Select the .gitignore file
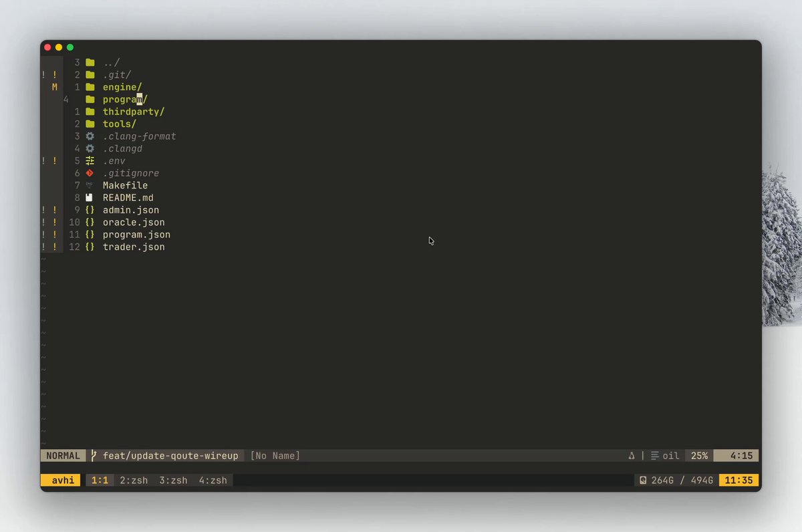802x532 pixels. [x=131, y=173]
